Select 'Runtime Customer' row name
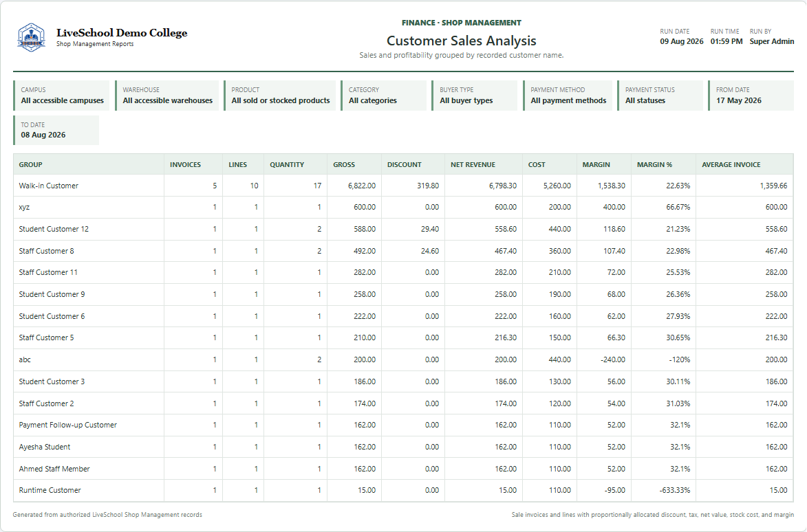Viewport: 807px width, 532px height. click(x=50, y=490)
